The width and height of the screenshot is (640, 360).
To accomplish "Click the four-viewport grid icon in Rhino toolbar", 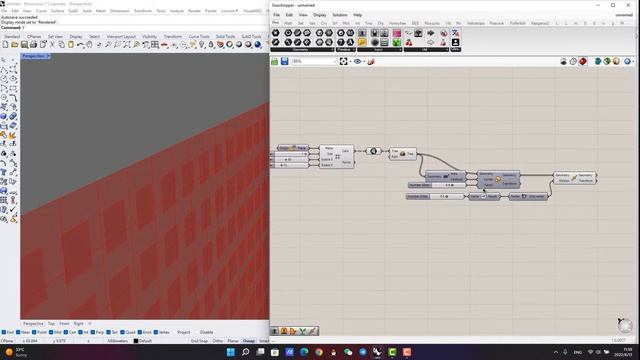I will click(x=155, y=44).
